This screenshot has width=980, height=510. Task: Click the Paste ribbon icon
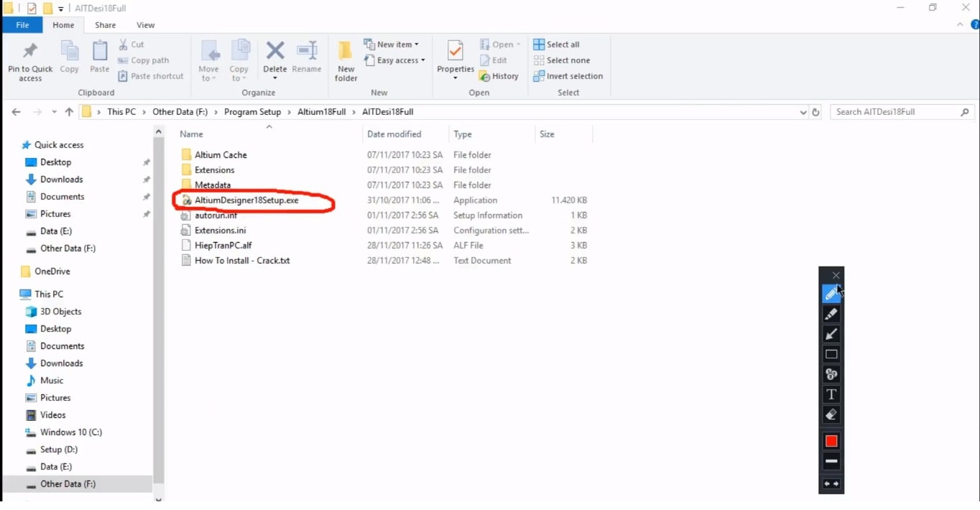100,51
